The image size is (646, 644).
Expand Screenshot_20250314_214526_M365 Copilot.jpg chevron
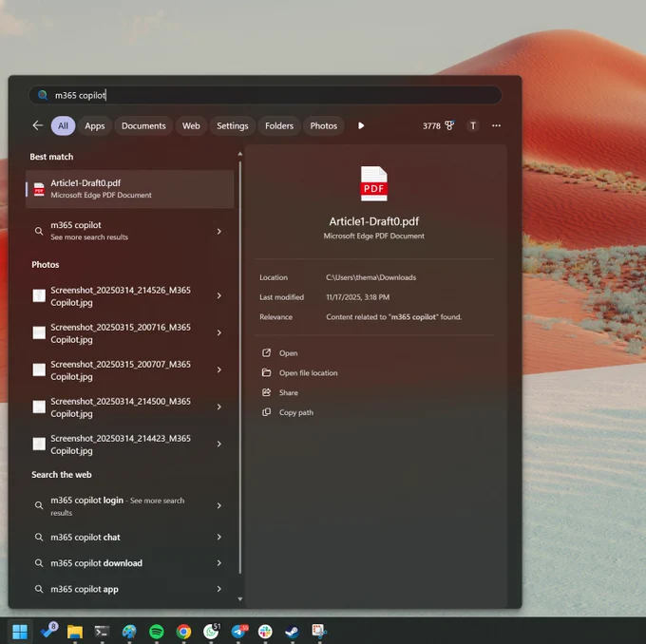click(x=219, y=295)
